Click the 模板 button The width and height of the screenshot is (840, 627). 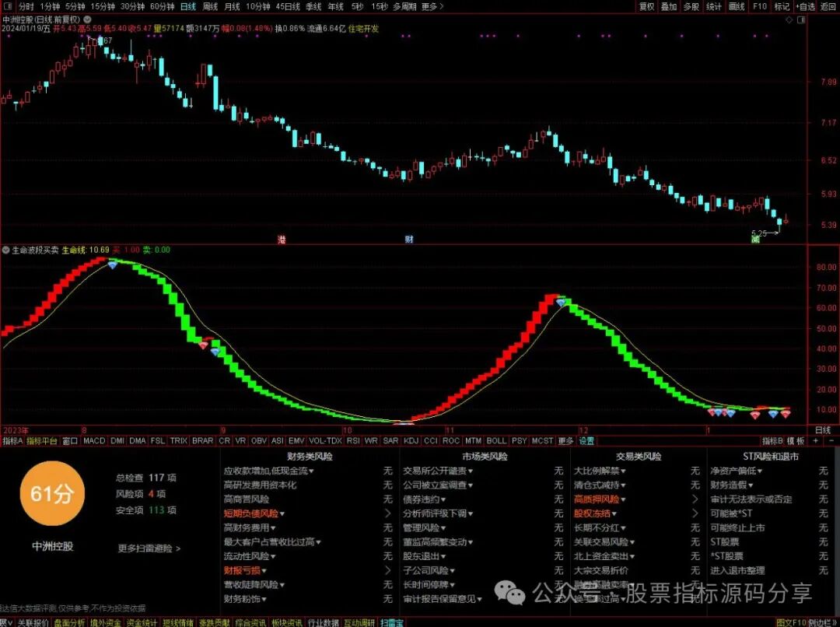pyautogui.click(x=796, y=440)
